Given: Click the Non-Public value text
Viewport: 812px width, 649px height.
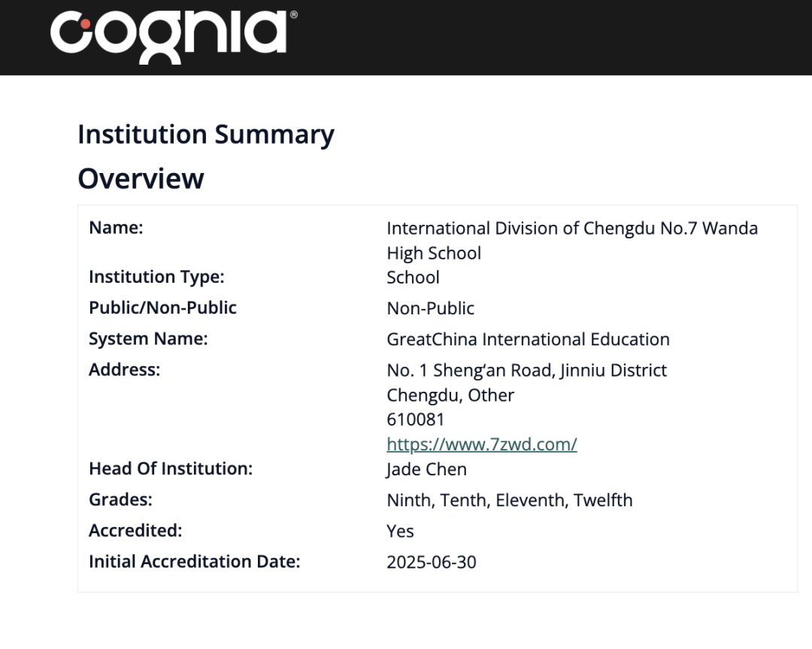Looking at the screenshot, I should coord(430,308).
